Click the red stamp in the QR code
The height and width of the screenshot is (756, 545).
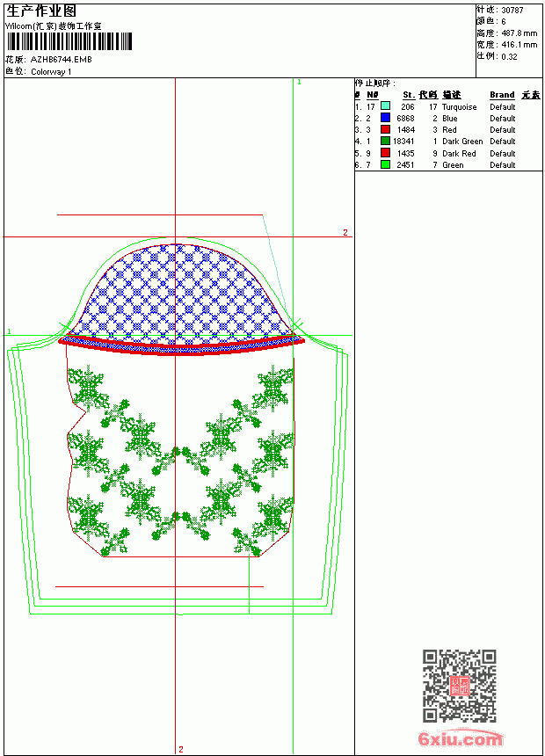click(460, 686)
